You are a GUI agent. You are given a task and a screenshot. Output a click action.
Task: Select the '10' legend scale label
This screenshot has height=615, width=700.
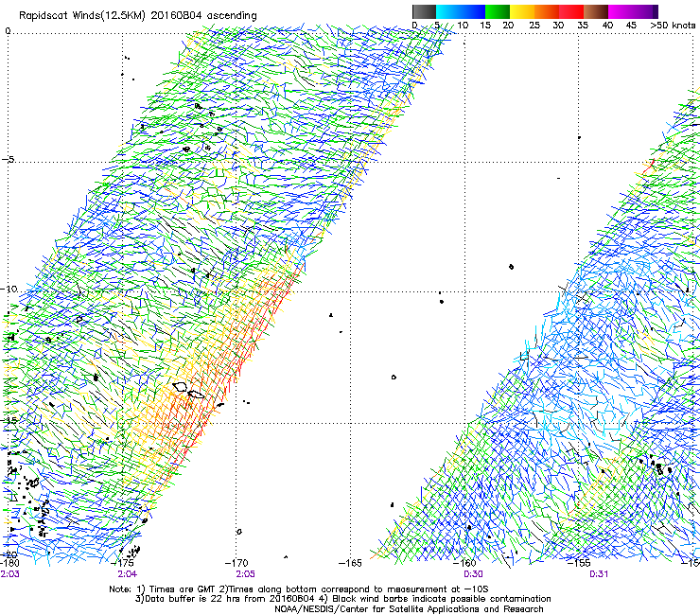tap(463, 26)
